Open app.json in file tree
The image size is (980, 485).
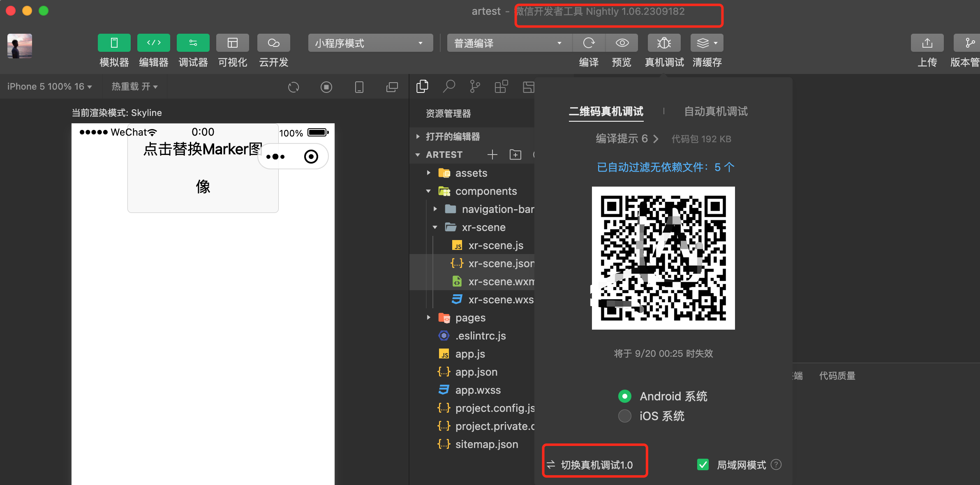pos(476,372)
